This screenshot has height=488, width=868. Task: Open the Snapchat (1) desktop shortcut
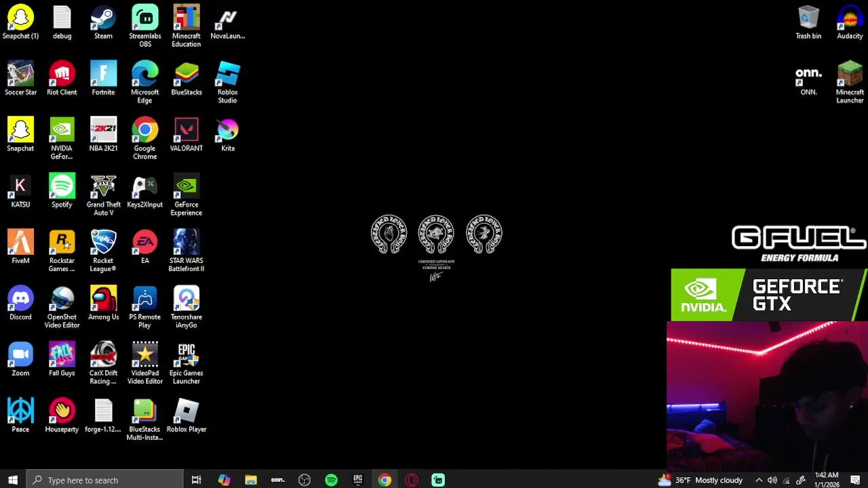(20, 22)
